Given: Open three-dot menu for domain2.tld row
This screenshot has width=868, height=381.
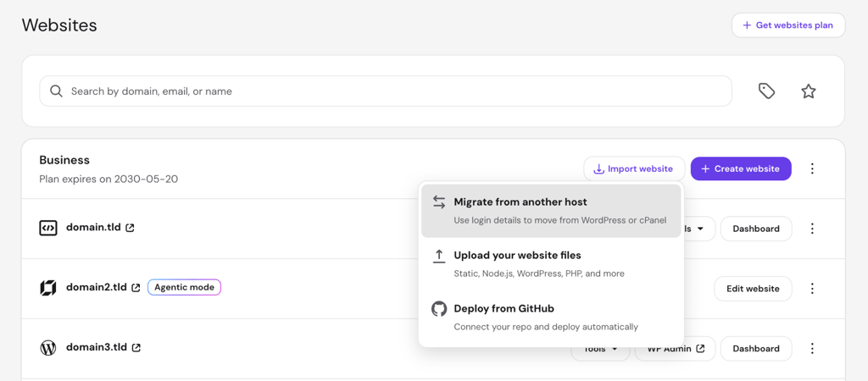Looking at the screenshot, I should click(x=812, y=289).
